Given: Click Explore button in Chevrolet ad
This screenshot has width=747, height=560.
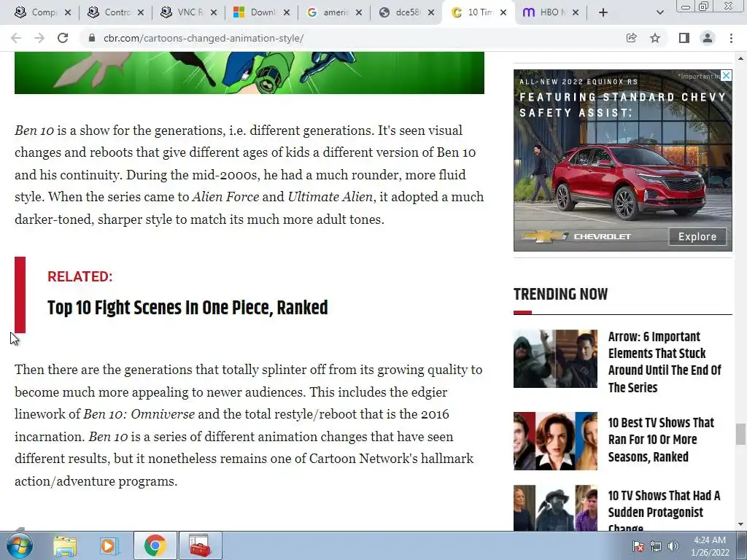Looking at the screenshot, I should [x=697, y=237].
